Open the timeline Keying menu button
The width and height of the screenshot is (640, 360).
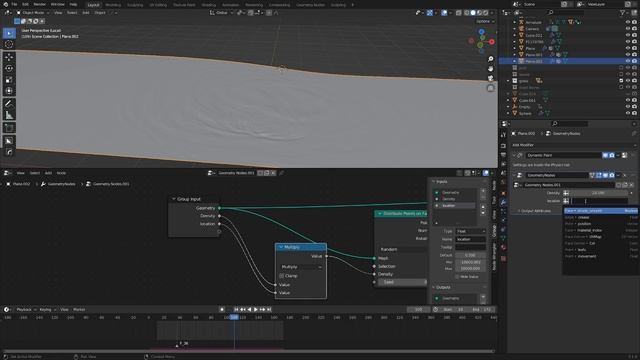point(47,309)
